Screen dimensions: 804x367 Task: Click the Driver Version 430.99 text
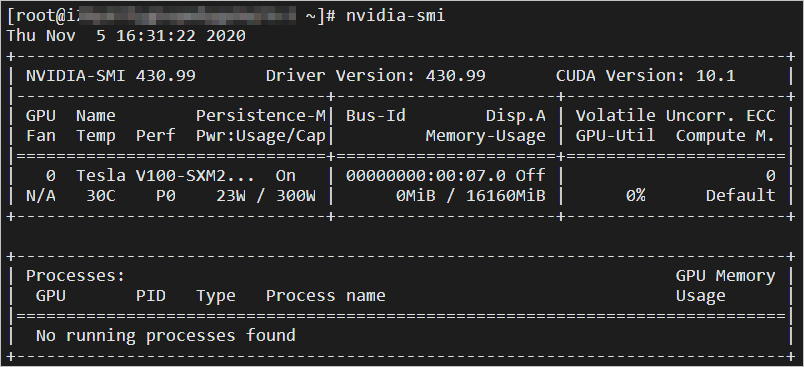click(x=375, y=76)
